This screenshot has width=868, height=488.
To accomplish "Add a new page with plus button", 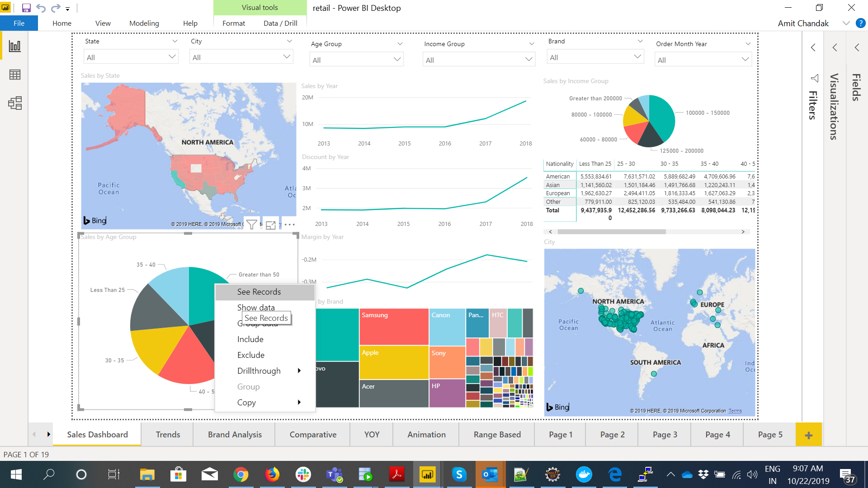I will click(809, 435).
